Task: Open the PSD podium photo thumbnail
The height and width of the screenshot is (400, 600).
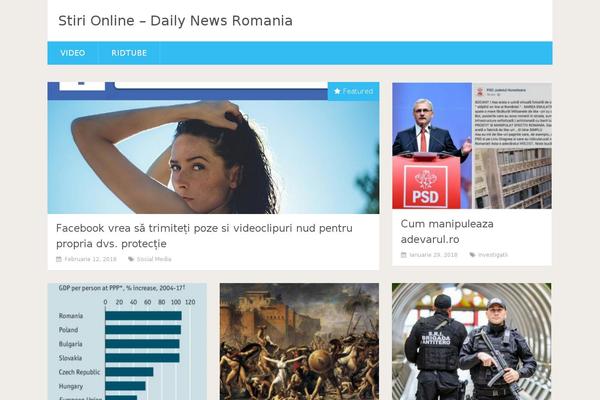Action: tap(472, 146)
